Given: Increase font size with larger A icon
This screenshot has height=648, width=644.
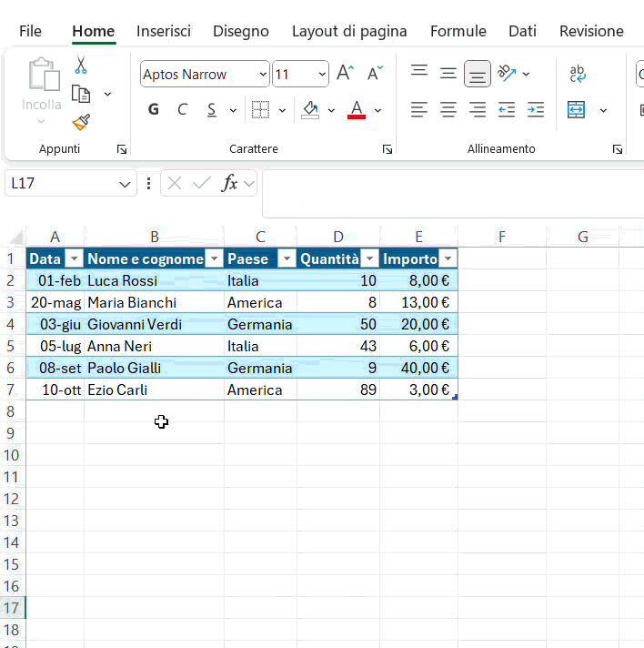Looking at the screenshot, I should tap(345, 74).
